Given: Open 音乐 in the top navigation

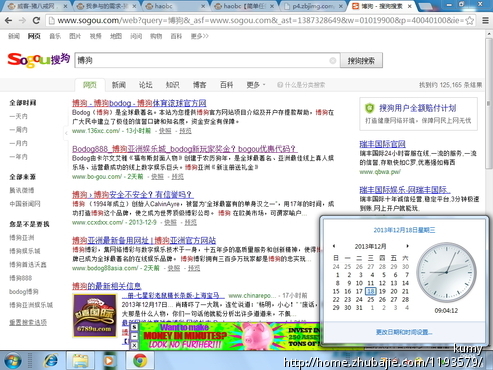Looking at the screenshot, I should [55, 36].
